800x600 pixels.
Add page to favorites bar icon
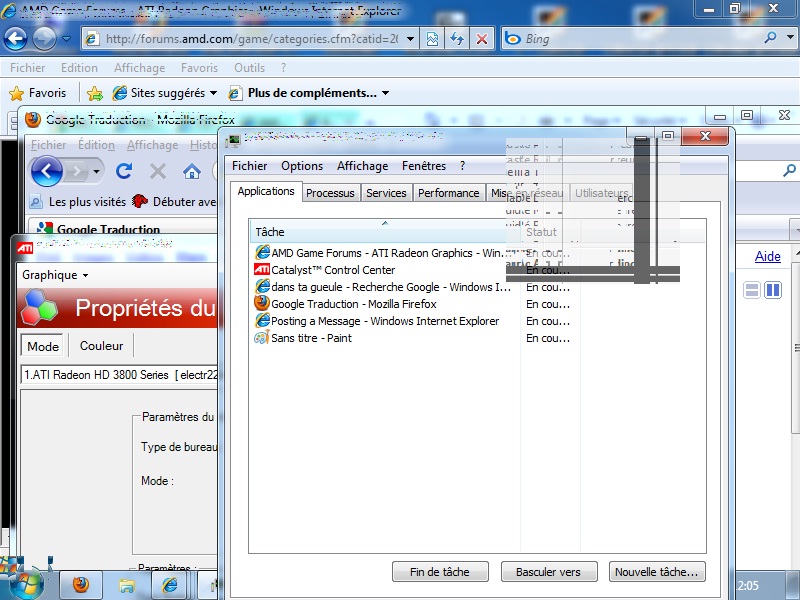click(95, 93)
